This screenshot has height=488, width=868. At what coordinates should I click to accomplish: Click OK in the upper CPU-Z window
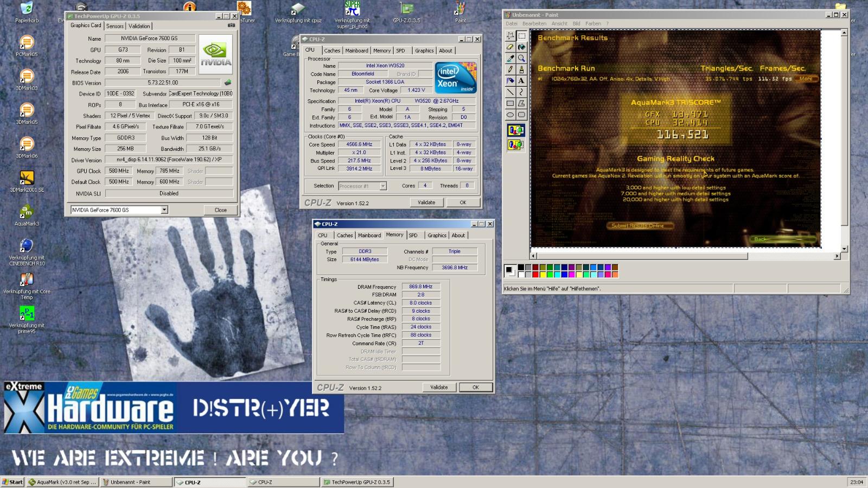click(x=463, y=202)
